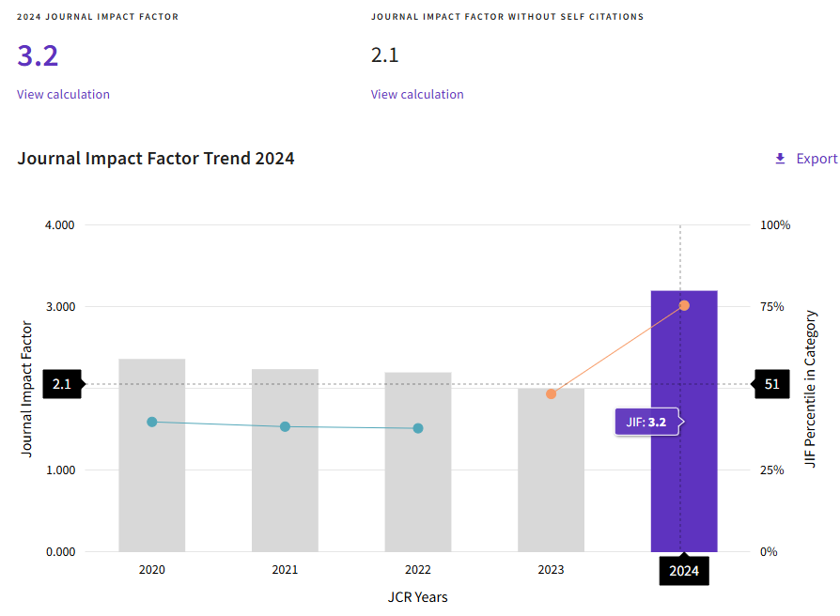This screenshot has width=840, height=616.
Task: Click the Journal Impact Factor Trend 2024 heading
Action: click(x=156, y=159)
